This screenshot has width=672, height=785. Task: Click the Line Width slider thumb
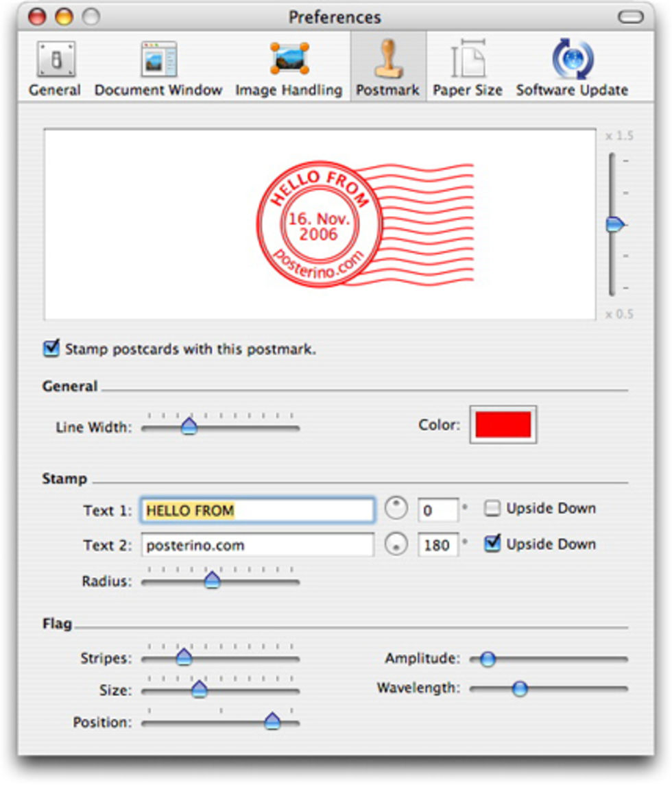point(189,427)
